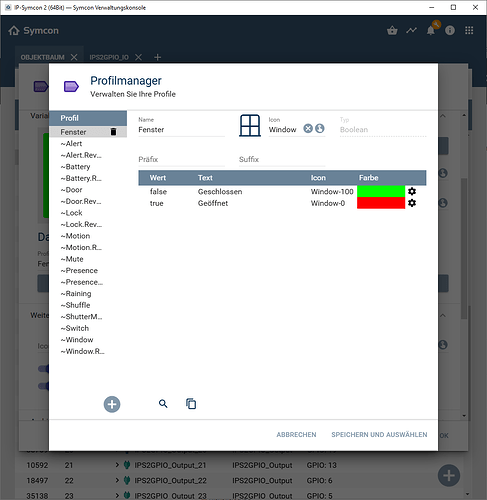487x500 pixels.
Task: Select the ~Shuffle profile
Action: [75, 305]
